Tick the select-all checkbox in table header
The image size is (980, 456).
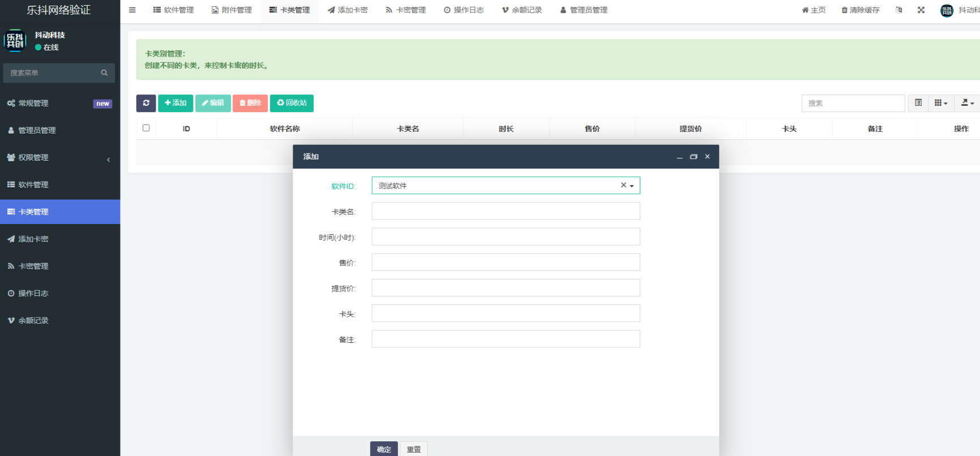point(146,128)
